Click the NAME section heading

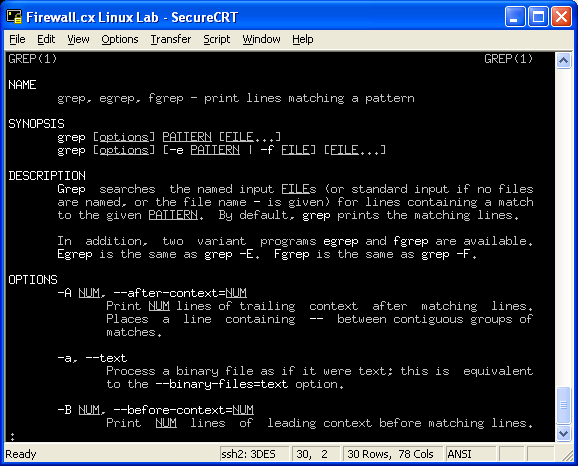pos(22,85)
